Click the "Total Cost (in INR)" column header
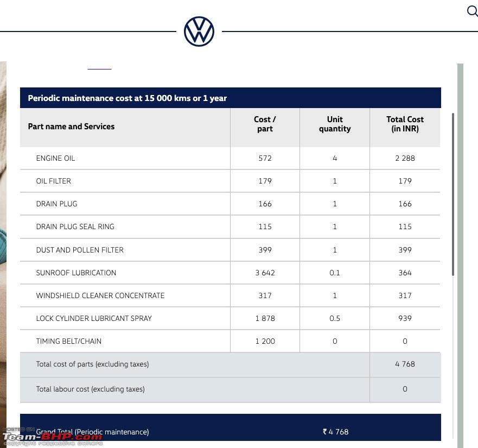The width and height of the screenshot is (478, 448). (x=405, y=124)
